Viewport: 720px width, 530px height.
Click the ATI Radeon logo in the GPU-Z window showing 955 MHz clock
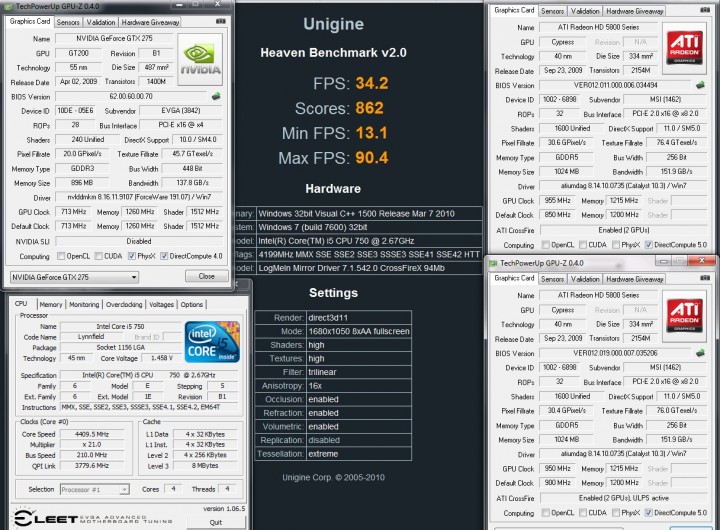click(685, 48)
